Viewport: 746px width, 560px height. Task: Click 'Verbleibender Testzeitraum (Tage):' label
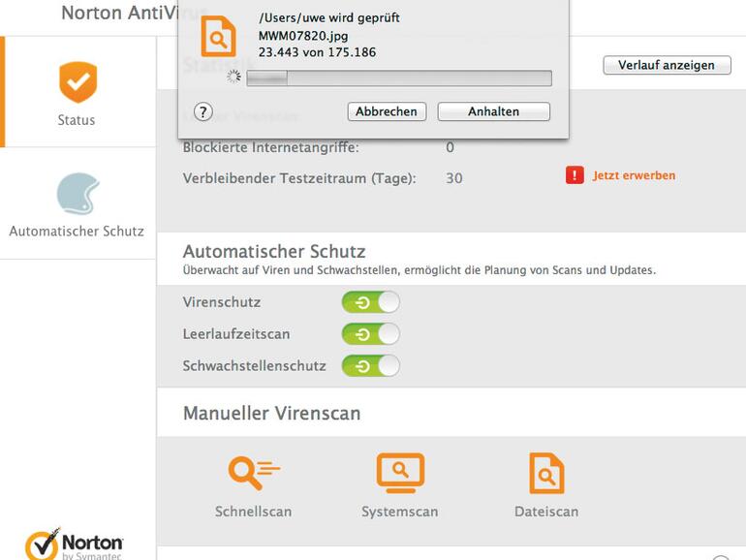click(299, 178)
